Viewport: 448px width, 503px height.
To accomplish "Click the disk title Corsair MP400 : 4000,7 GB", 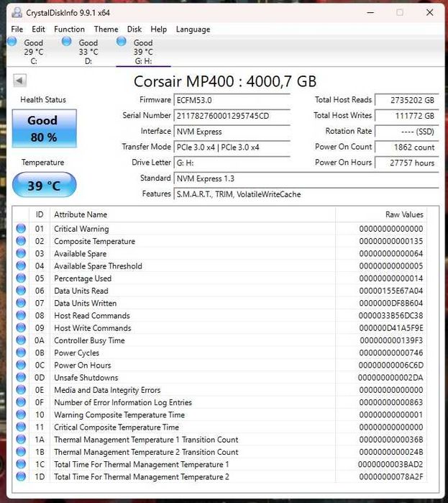I will (225, 81).
